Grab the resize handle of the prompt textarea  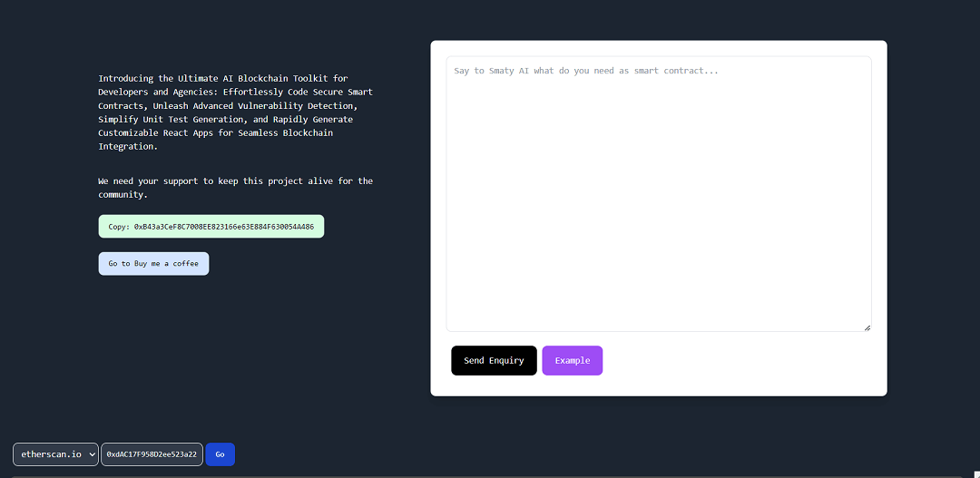click(867, 327)
